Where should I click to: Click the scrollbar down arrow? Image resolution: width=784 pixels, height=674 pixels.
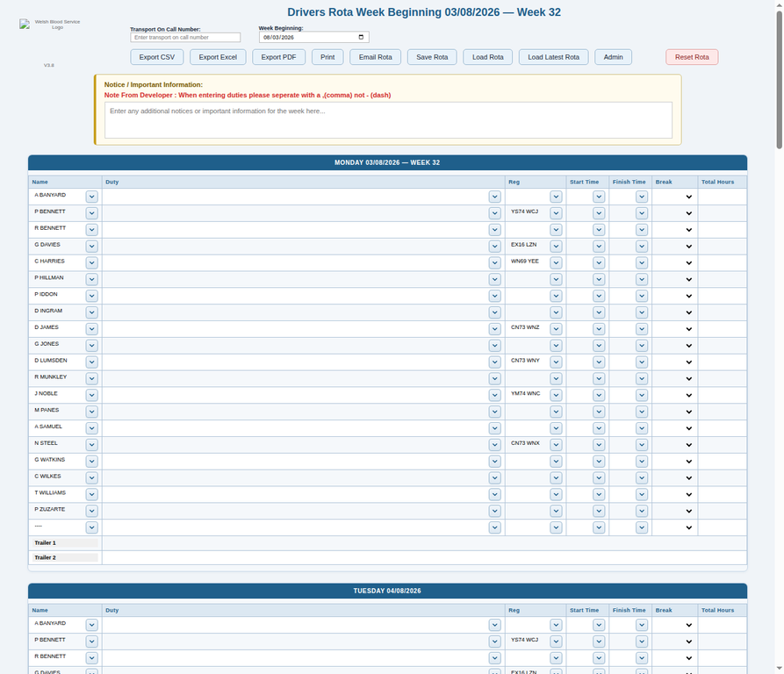[779, 669]
